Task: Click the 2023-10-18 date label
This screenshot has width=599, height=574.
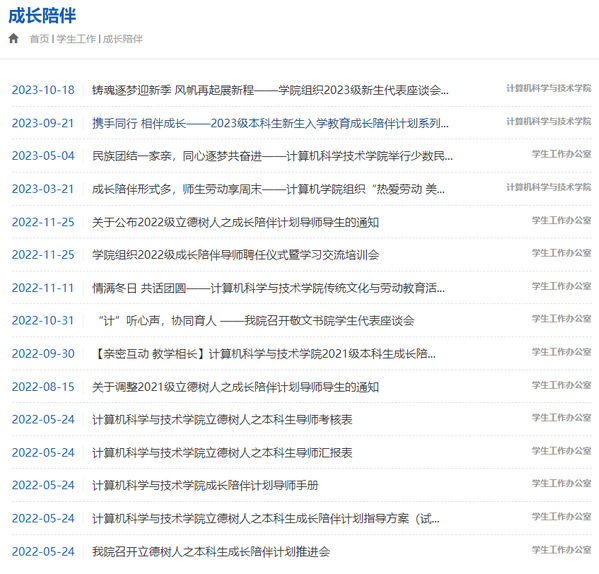Action: click(x=43, y=90)
